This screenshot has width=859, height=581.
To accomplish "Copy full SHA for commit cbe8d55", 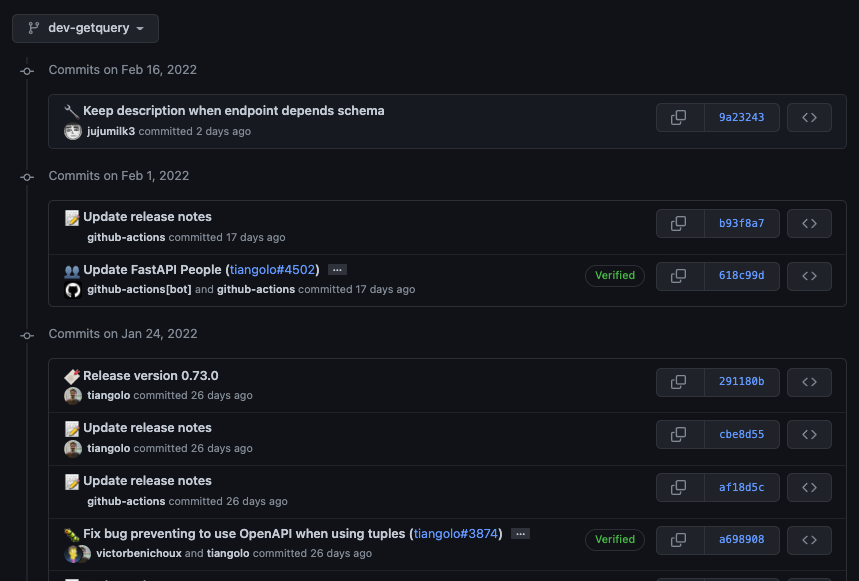I will [679, 434].
